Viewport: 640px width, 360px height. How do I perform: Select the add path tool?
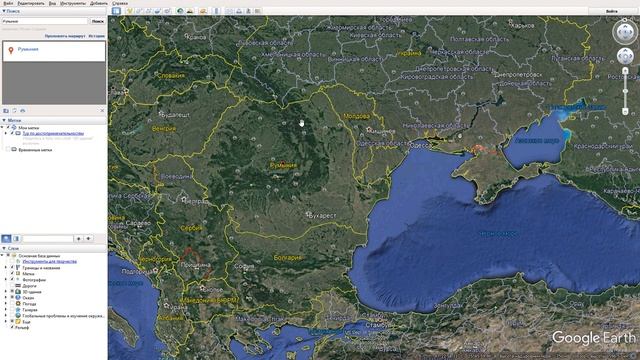[x=148, y=11]
